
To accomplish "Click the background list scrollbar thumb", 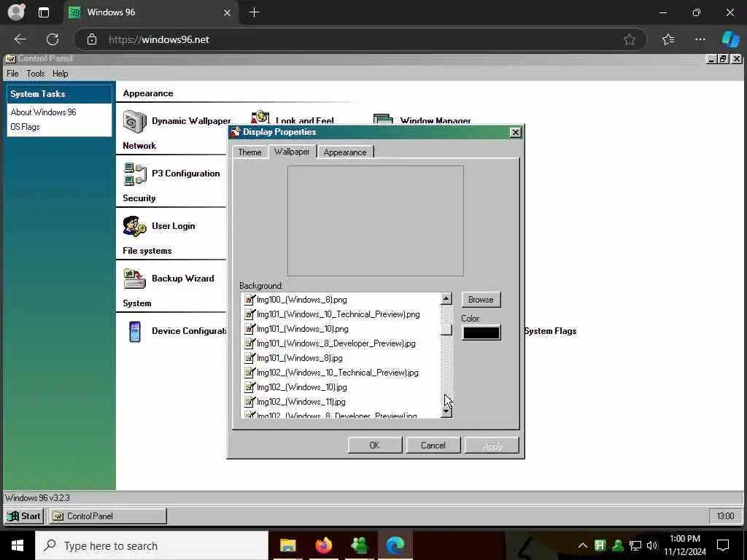I will pos(446,330).
